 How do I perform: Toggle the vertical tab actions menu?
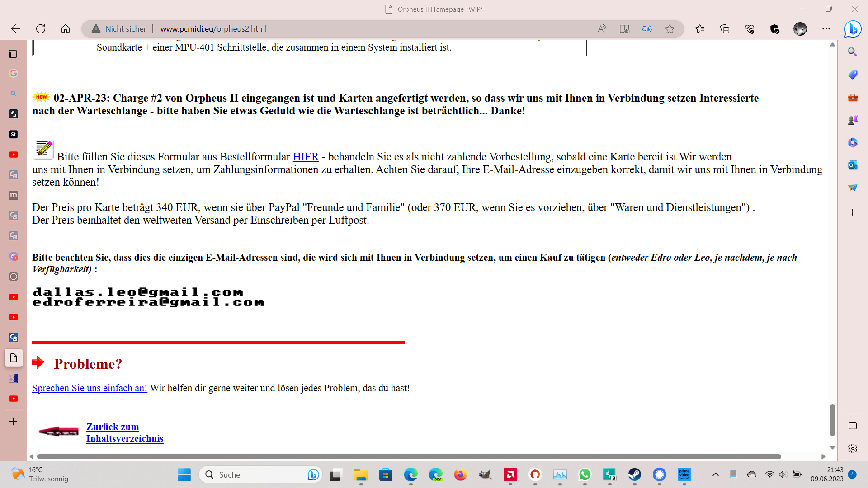tap(13, 54)
